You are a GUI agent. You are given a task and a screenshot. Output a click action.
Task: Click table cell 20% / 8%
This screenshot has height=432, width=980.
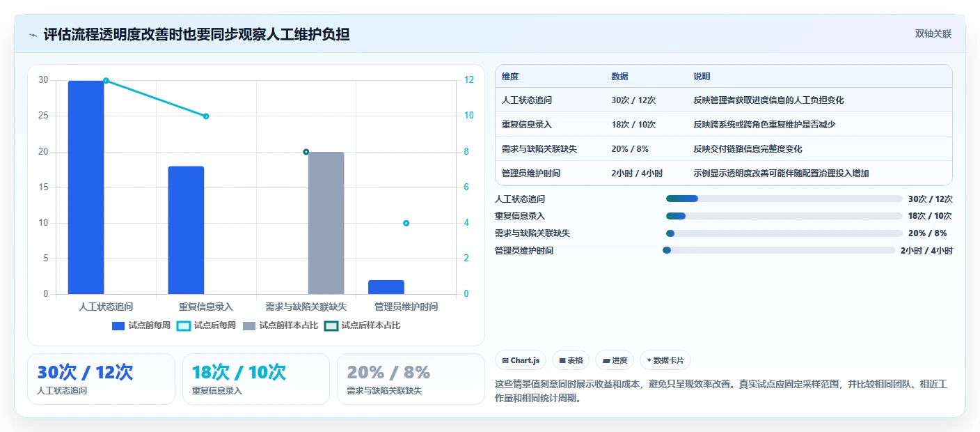click(x=630, y=149)
